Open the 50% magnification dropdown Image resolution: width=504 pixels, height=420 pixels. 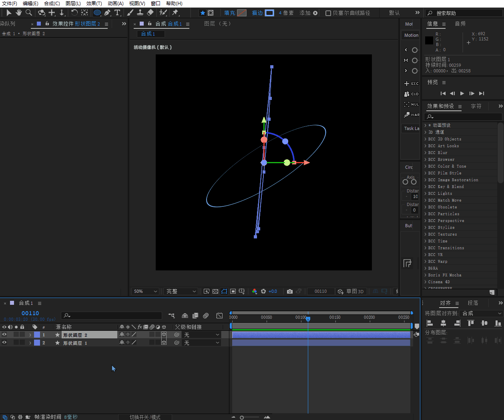pyautogui.click(x=146, y=291)
